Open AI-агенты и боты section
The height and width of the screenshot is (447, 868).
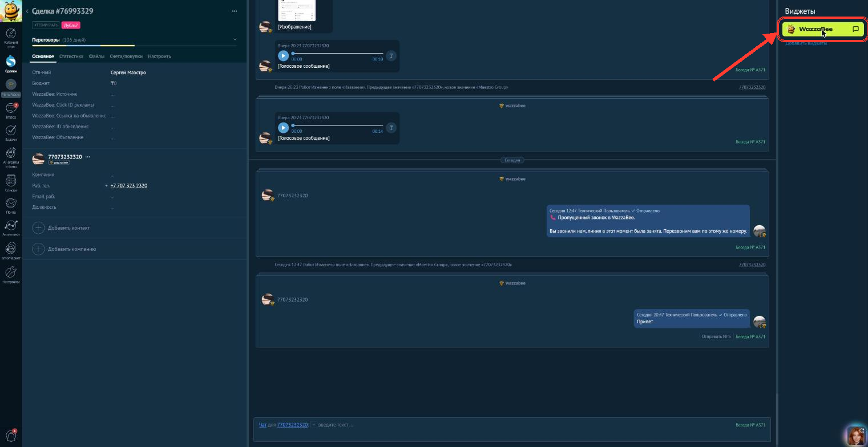(x=11, y=158)
